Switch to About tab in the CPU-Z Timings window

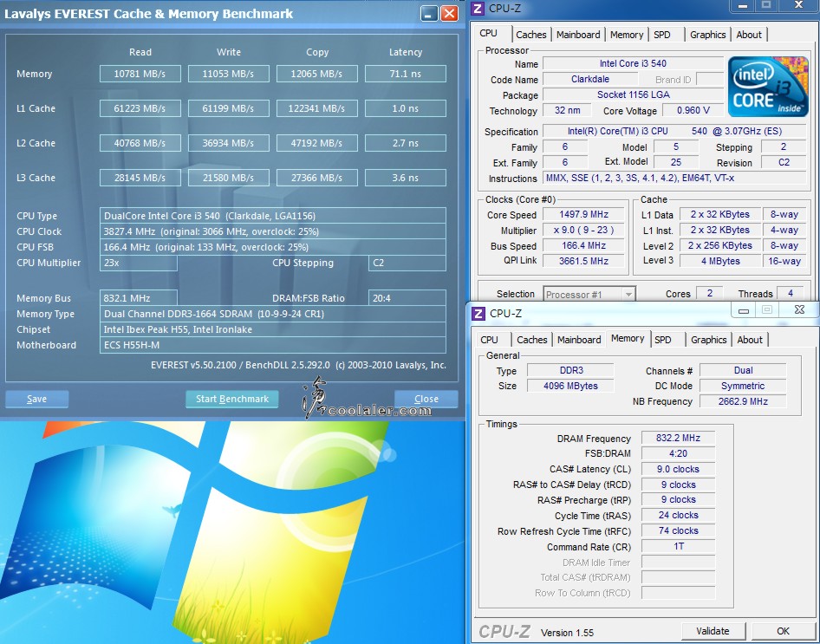pos(750,340)
